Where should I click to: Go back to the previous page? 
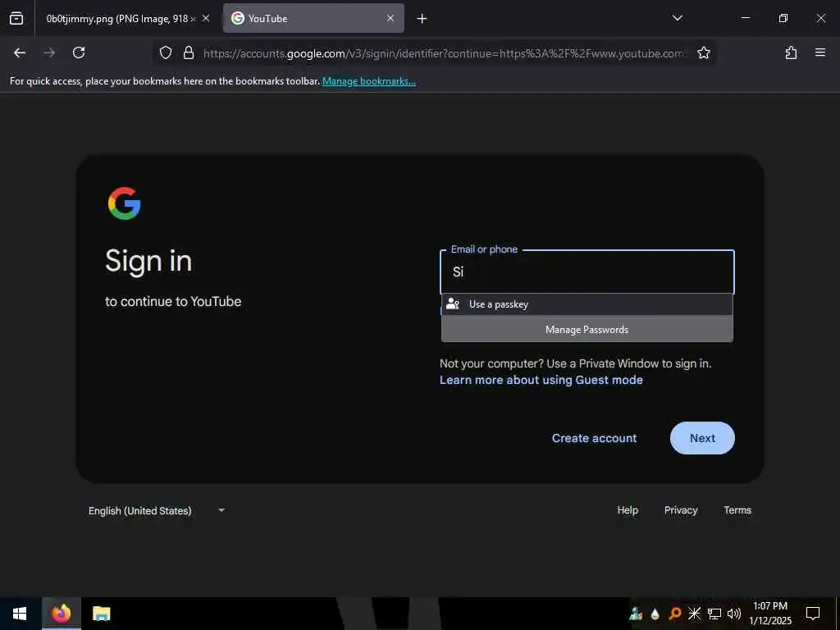tap(20, 52)
